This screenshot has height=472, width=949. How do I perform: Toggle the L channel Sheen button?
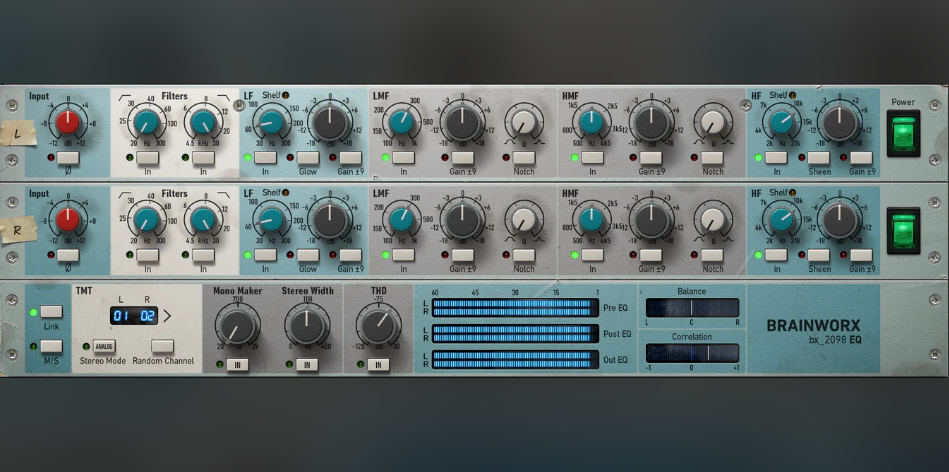click(818, 158)
